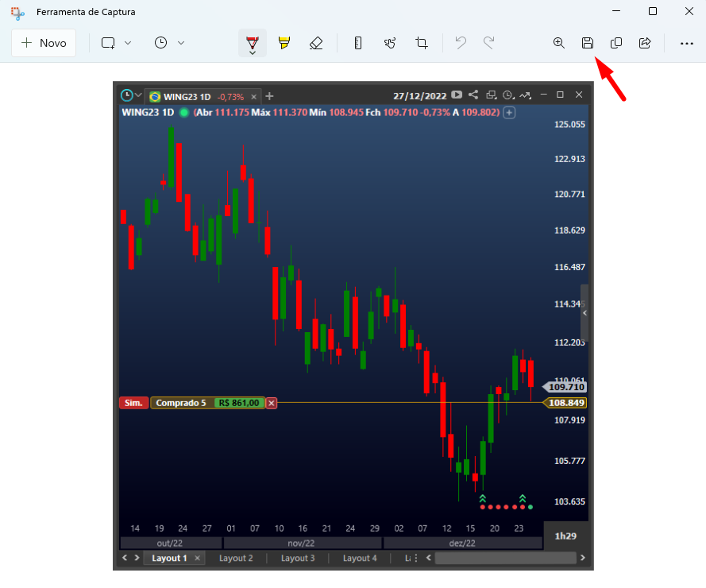
Task: Click the chart timeframe clock icon
Action: pos(509,95)
